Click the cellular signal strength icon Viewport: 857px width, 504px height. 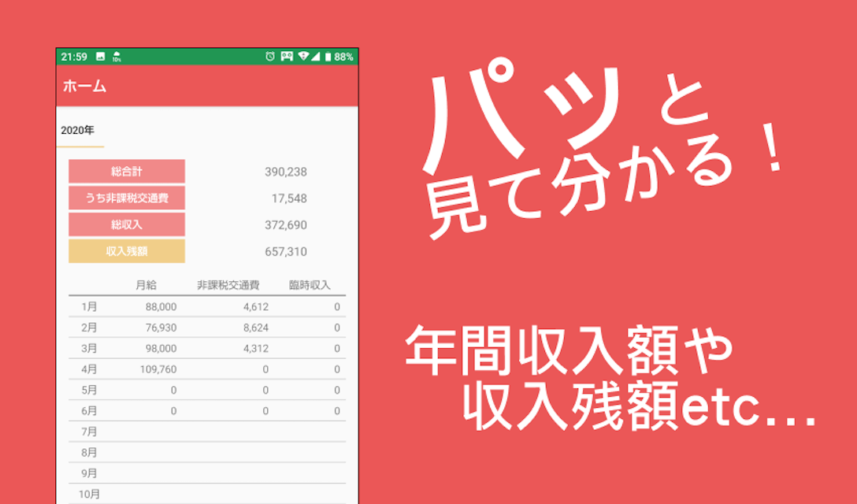[315, 54]
